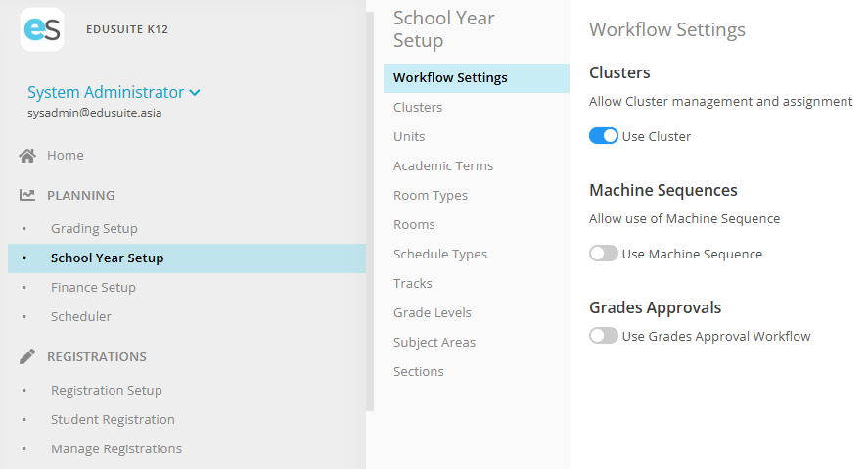This screenshot has height=469, width=868.
Task: Open Student Registration link
Action: pyautogui.click(x=113, y=419)
